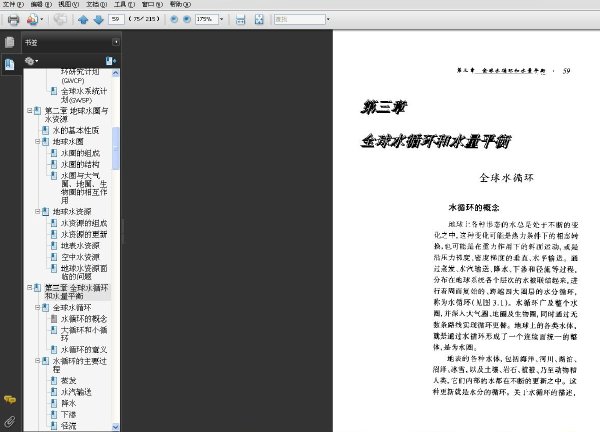Go to previous page with up arrow
Screen dimensions: 600x432
(83, 19)
